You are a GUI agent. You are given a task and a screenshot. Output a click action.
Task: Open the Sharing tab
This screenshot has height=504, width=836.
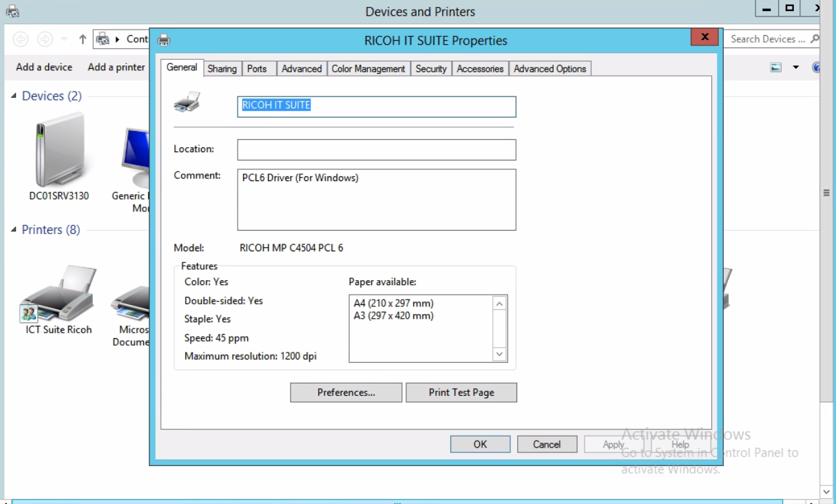click(x=222, y=69)
